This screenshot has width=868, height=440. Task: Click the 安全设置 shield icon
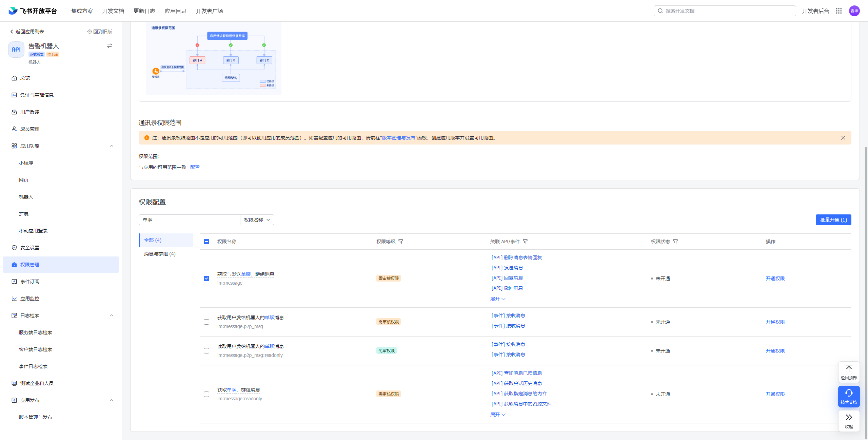tap(14, 248)
